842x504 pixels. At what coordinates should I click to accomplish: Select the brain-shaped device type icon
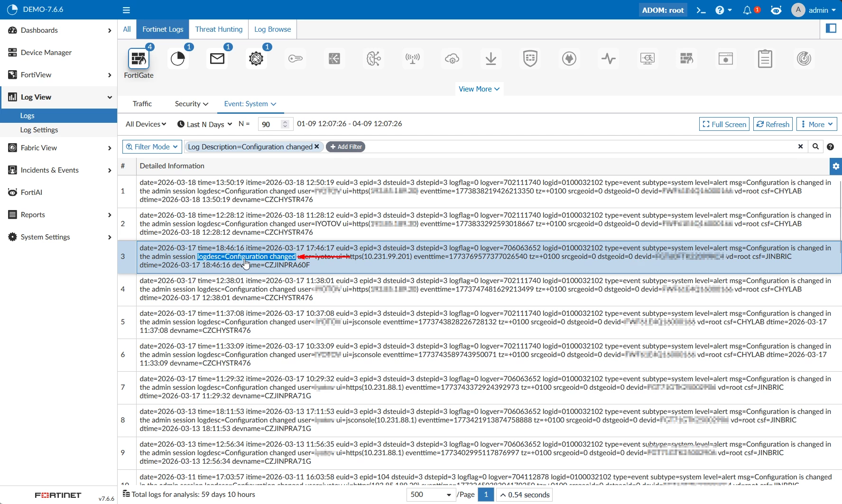374,59
